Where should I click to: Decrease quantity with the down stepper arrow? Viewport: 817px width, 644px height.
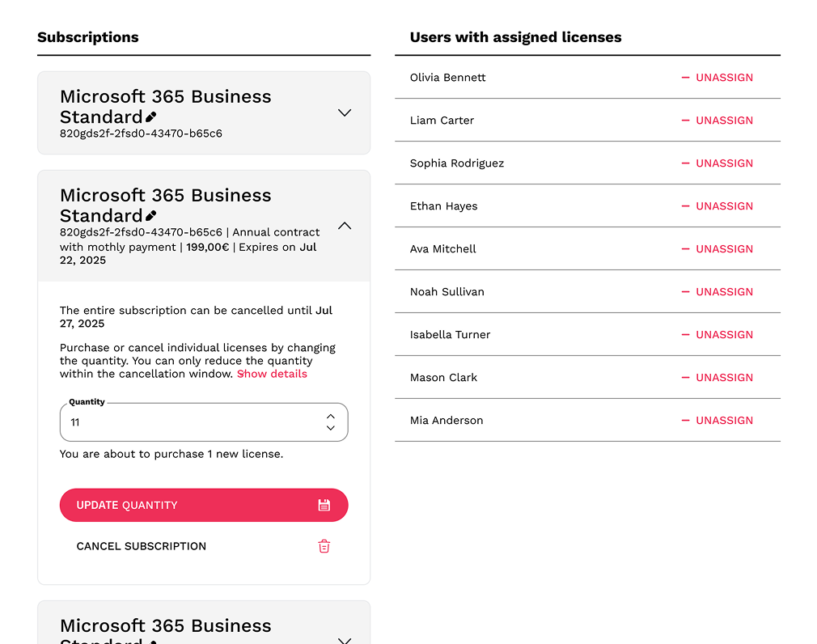(x=330, y=428)
